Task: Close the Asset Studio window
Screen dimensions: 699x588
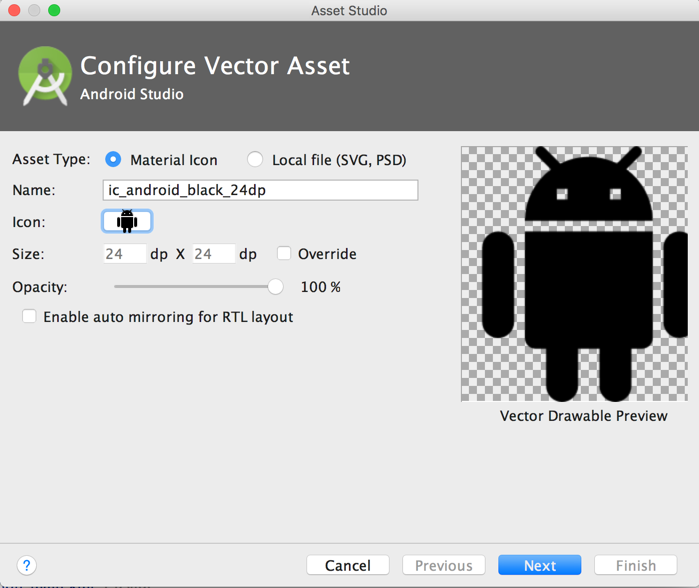Action: (x=14, y=10)
